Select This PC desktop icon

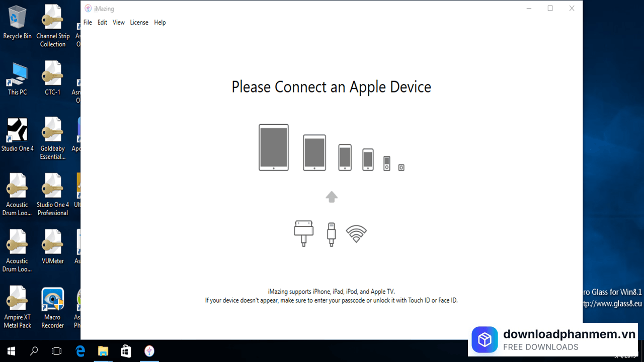pos(18,79)
